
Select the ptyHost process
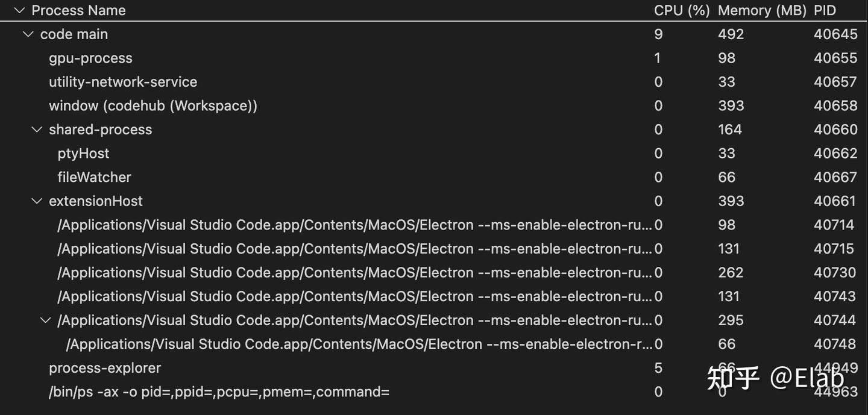pyautogui.click(x=83, y=153)
